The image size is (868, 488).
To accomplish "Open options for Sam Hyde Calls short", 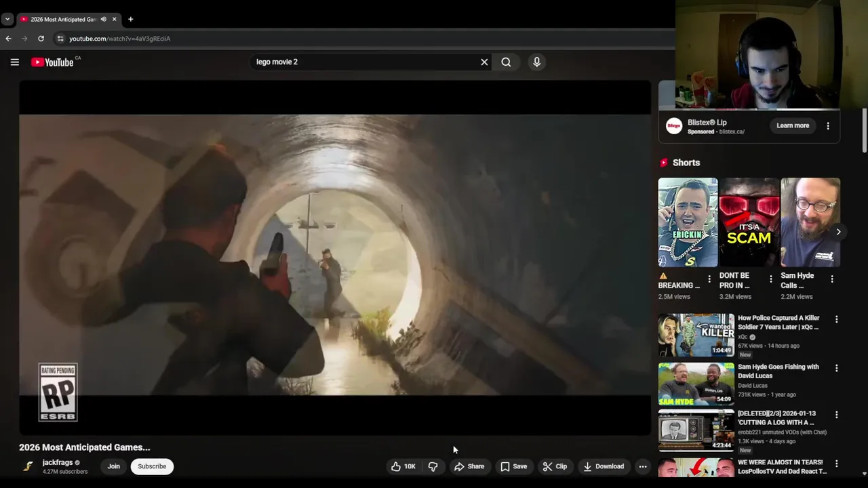I will click(x=832, y=279).
